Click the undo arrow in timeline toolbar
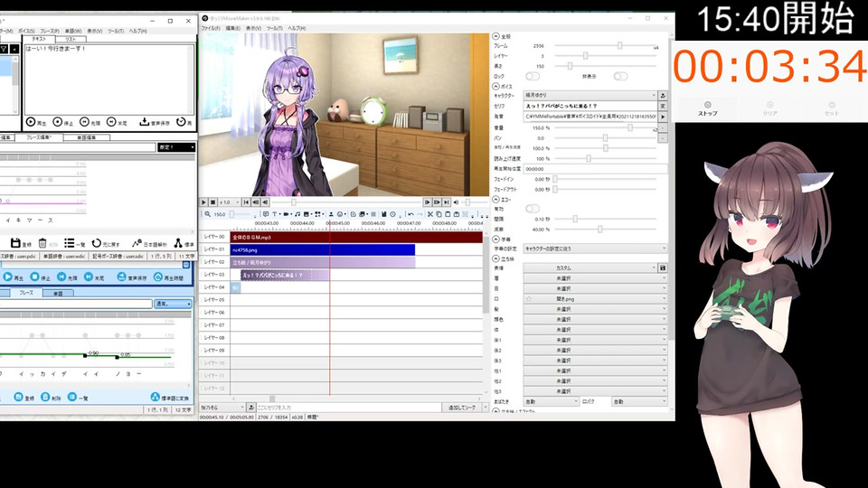The height and width of the screenshot is (488, 868). tap(410, 214)
